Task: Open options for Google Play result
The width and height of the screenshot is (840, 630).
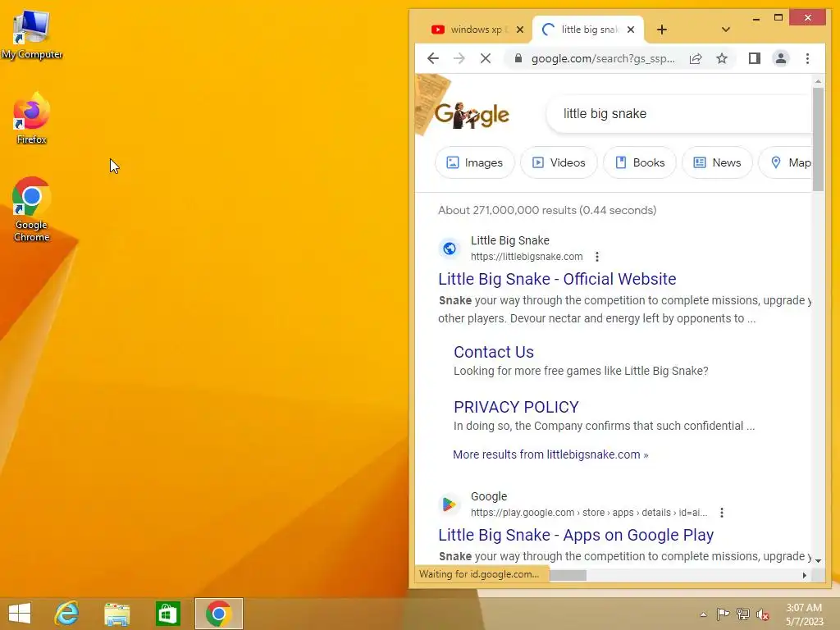Action: tap(722, 513)
